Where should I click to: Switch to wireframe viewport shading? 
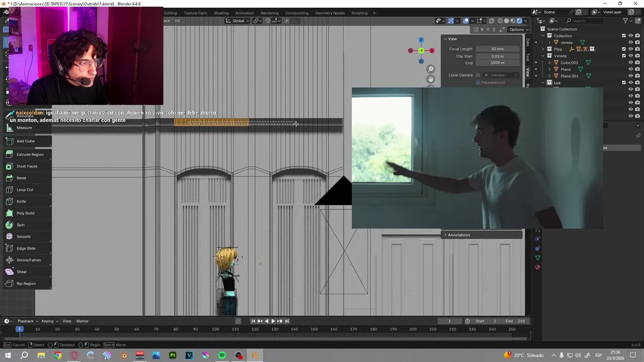click(x=500, y=21)
